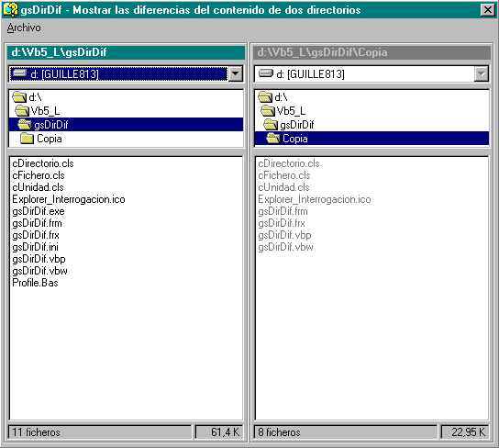Viewport: 499px width, 448px height.
Task: Click the d:\Vb5_L\gsDirDif\Copia path header
Action: coord(371,52)
